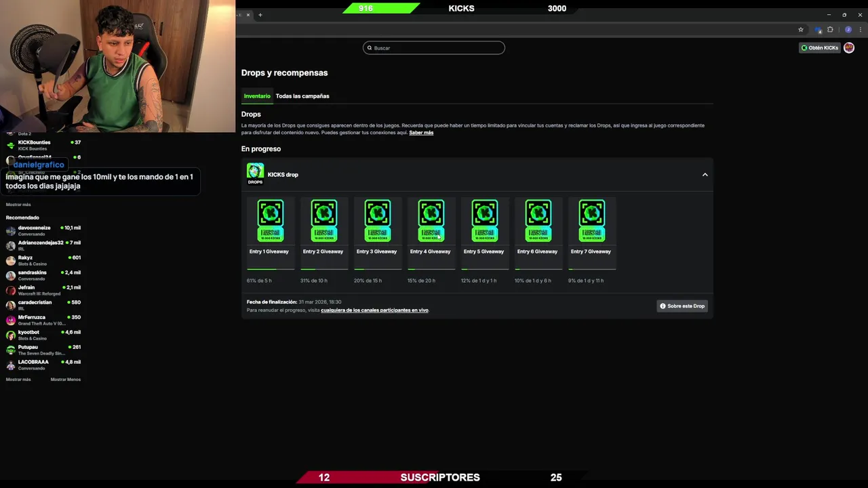Image resolution: width=868 pixels, height=488 pixels.
Task: Open the user profile avatar menu
Action: coord(849,48)
